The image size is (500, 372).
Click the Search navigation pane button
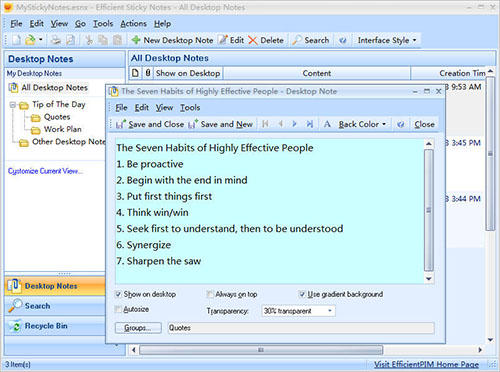click(x=55, y=306)
